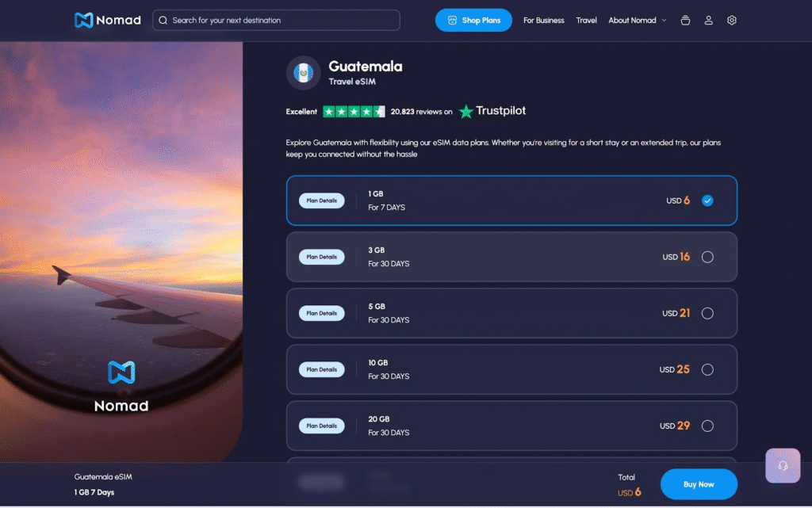812x508 pixels.
Task: Select the 10 GB USD 25 radio
Action: pos(707,370)
